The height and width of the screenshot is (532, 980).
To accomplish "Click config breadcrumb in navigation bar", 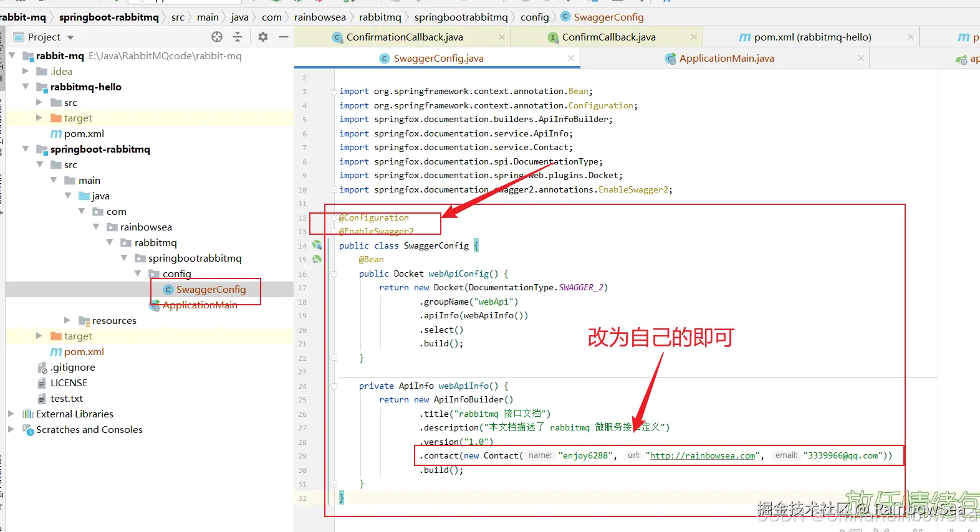I will click(535, 17).
